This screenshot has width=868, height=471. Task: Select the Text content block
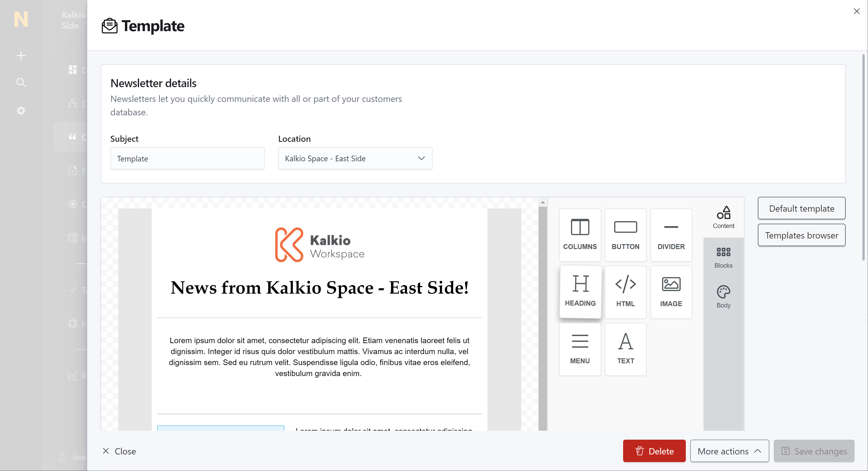click(625, 349)
